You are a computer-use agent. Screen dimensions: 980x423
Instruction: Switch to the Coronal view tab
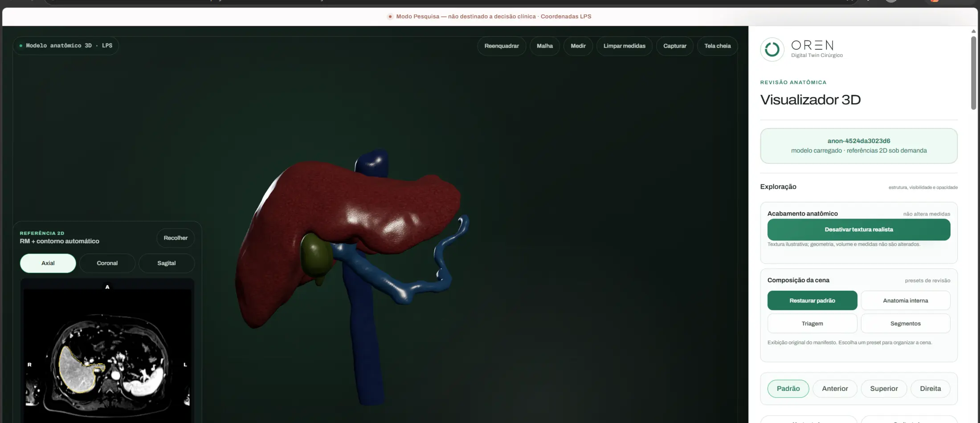click(x=107, y=263)
